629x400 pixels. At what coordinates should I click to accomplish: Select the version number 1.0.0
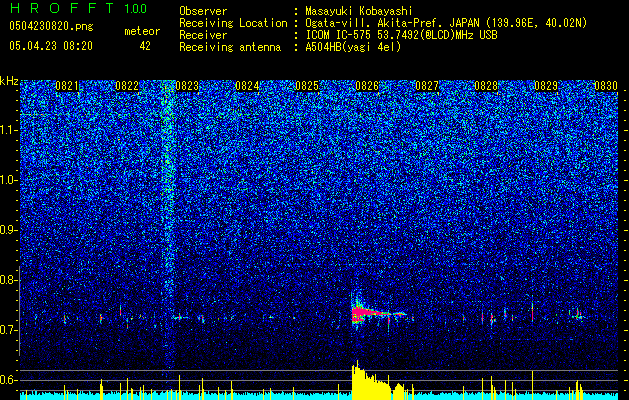(x=136, y=8)
